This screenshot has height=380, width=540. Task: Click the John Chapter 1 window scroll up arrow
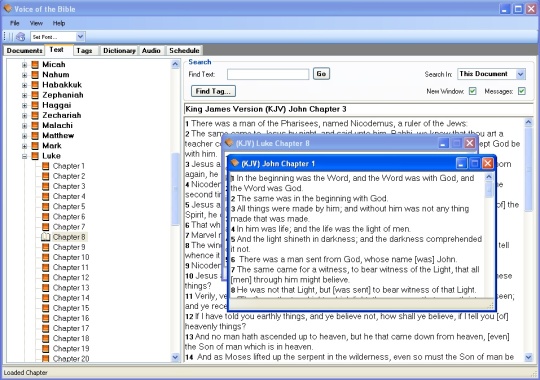pos(489,177)
